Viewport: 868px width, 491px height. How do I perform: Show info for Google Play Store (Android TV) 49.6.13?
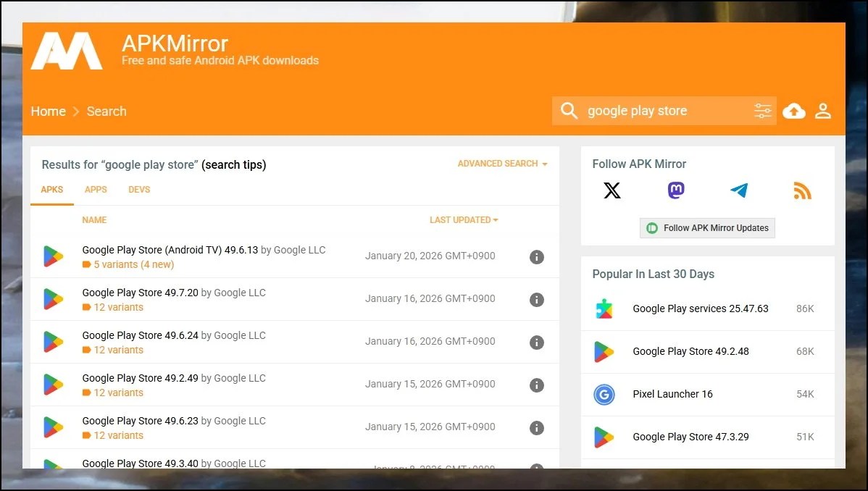(x=536, y=257)
